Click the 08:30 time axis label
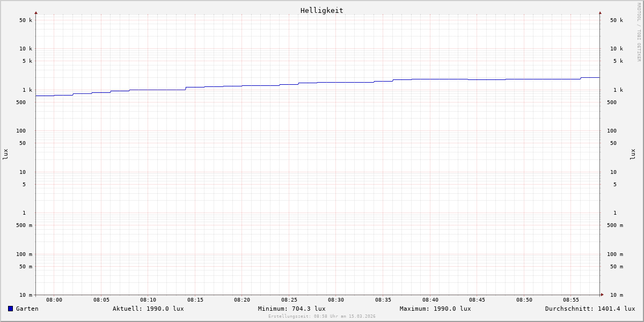This screenshot has width=644, height=322. 336,300
